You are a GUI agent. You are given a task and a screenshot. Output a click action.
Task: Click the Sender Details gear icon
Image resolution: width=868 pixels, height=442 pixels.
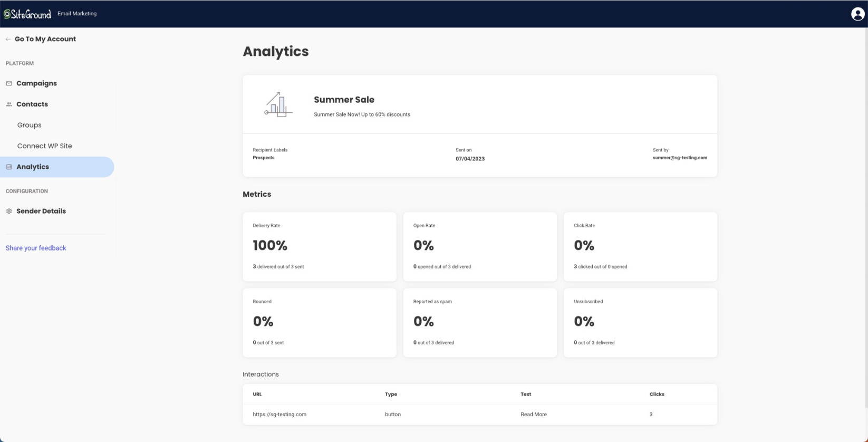pos(9,211)
